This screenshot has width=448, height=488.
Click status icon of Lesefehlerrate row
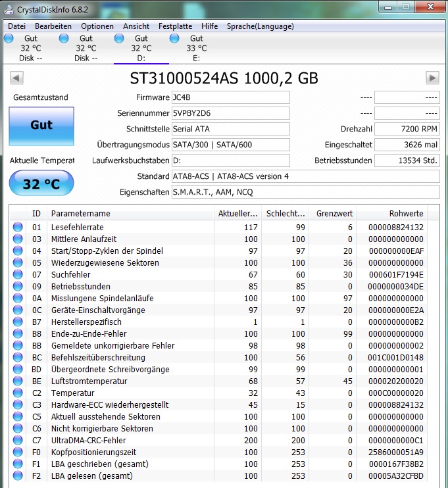[18, 227]
